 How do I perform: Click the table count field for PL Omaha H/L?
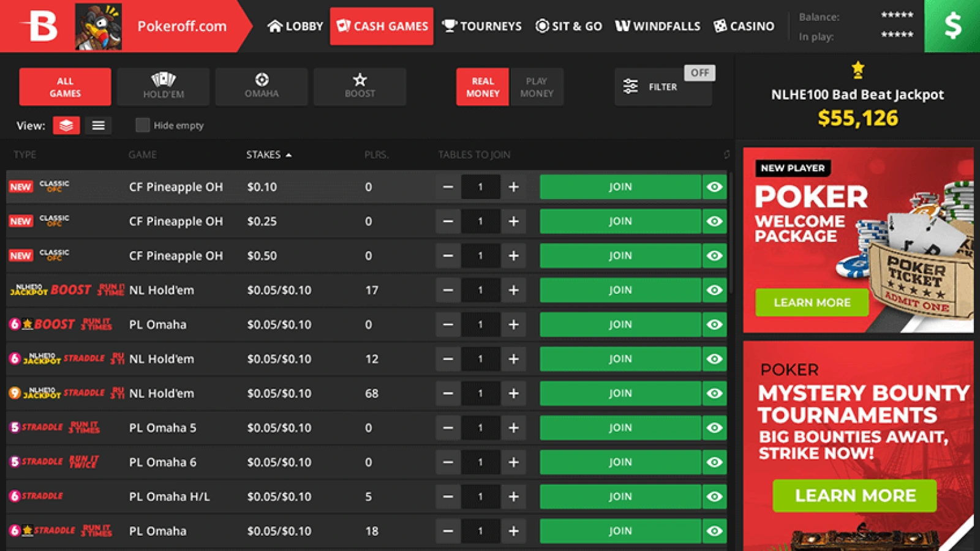[481, 497]
